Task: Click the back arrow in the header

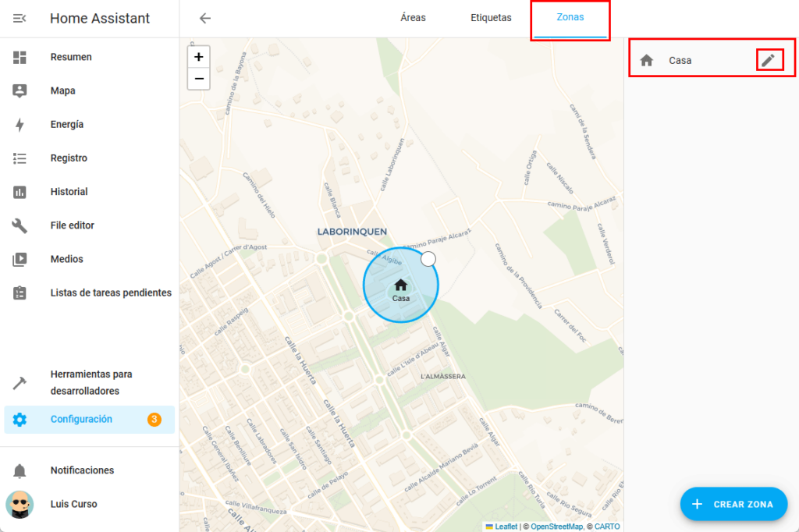Action: [205, 19]
